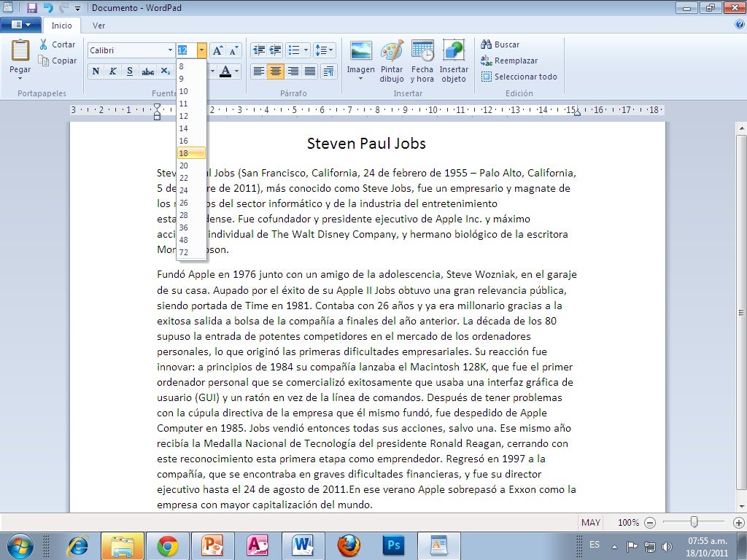Toggle underline (S) formatting
Viewport: 747px width, 560px height.
[x=130, y=71]
